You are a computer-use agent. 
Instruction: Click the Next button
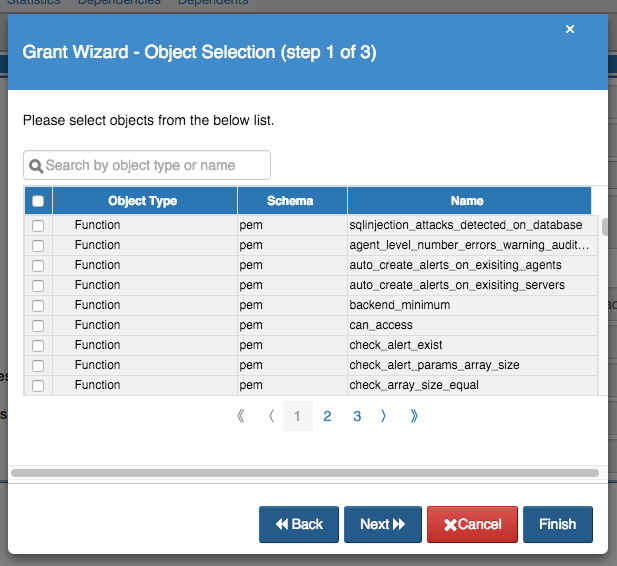[382, 524]
